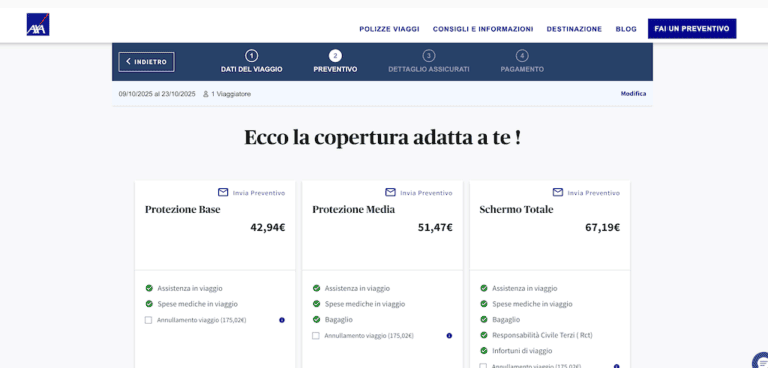This screenshot has width=768, height=368.
Task: Click Protezione Base Spese mediche checkmark
Action: [149, 304]
